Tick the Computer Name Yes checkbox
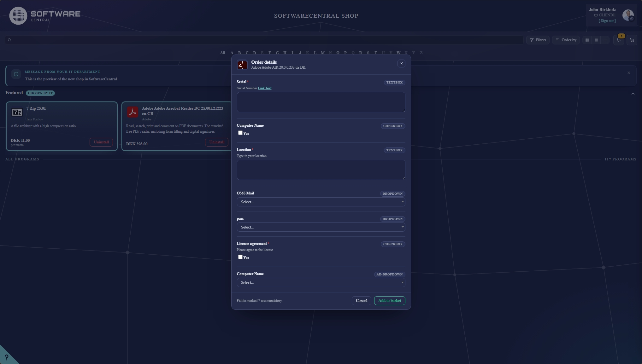The width and height of the screenshot is (642, 364). pyautogui.click(x=240, y=133)
